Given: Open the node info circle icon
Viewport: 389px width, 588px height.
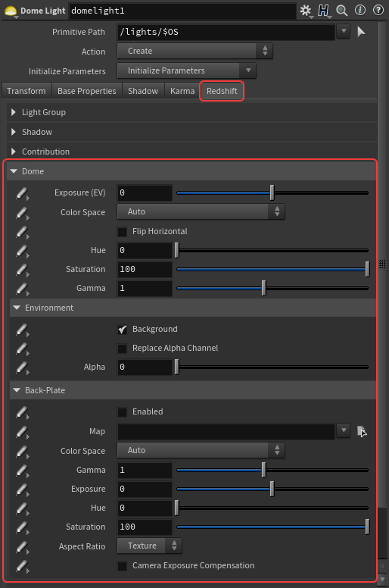Looking at the screenshot, I should pos(360,10).
